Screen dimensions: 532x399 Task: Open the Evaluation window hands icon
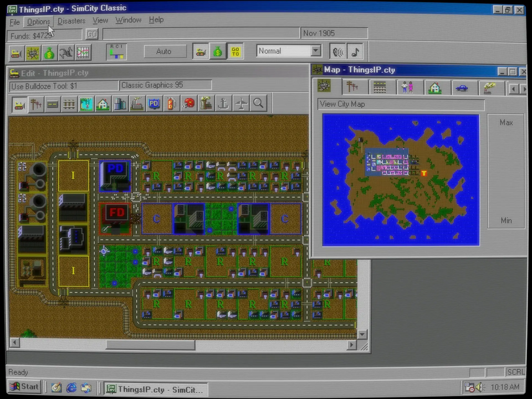click(x=66, y=53)
